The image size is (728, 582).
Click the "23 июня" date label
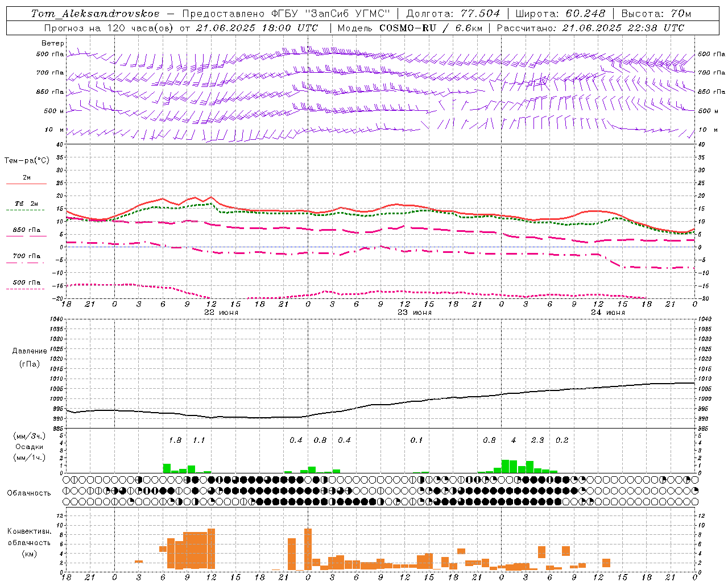pos(415,313)
